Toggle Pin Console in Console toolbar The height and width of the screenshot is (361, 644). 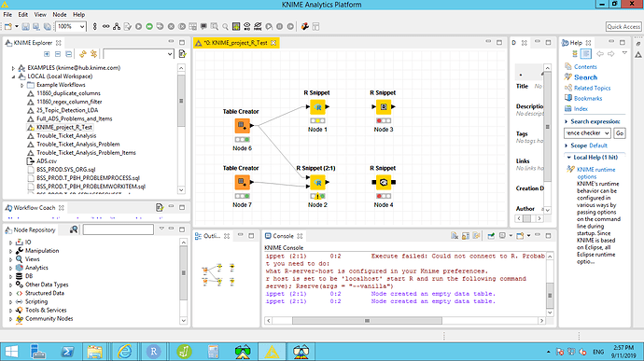point(491,236)
